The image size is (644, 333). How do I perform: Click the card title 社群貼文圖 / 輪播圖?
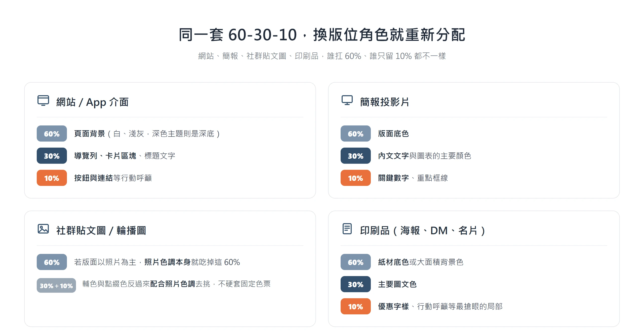[101, 230]
